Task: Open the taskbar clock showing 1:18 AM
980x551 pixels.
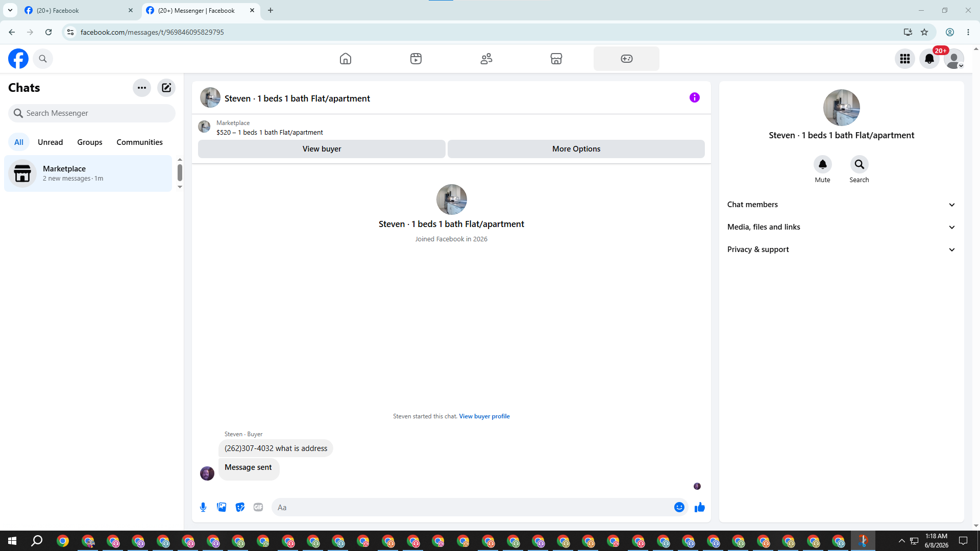Action: 937,541
